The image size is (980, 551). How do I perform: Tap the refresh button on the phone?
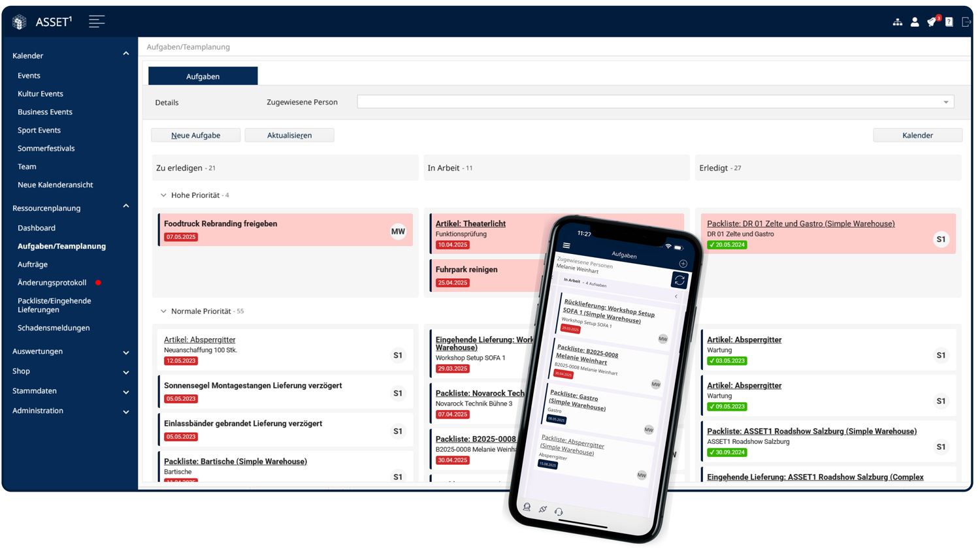pos(679,281)
